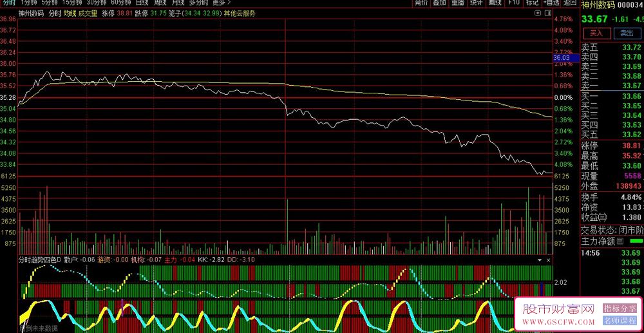Click the 现量 value 5568
This screenshot has height=333, width=644.
[632, 176]
